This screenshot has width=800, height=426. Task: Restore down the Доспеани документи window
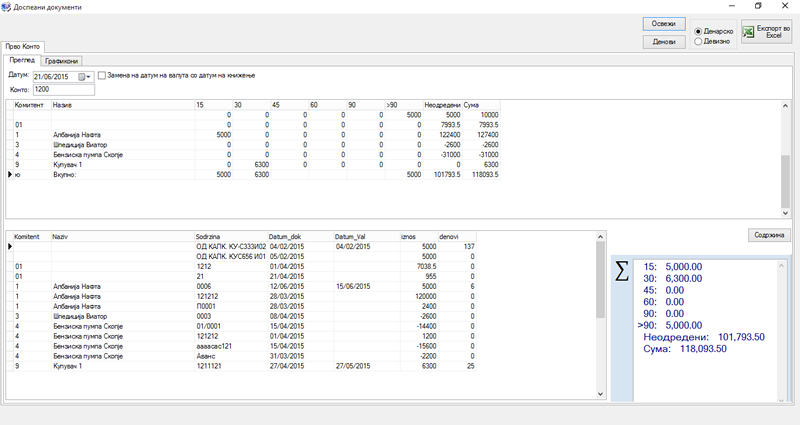pyautogui.click(x=758, y=6)
